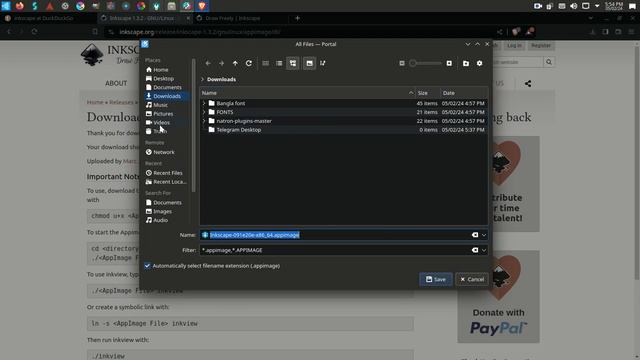Toggle automatically select filename extension checkbox

point(147,266)
